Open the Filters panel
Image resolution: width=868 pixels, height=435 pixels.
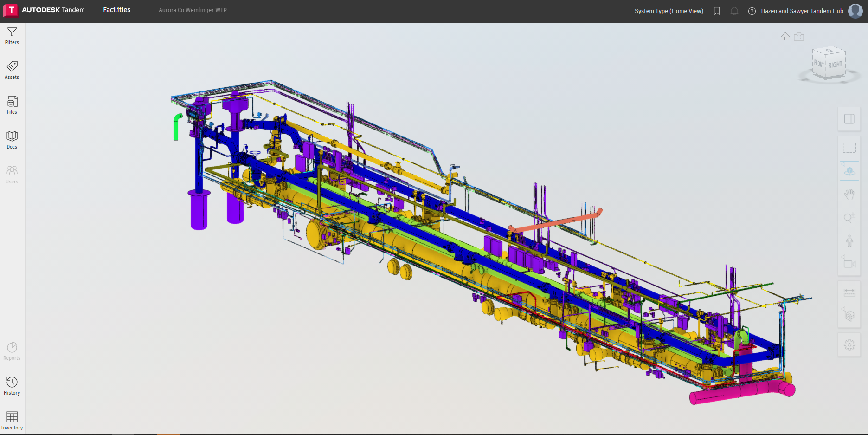point(12,36)
